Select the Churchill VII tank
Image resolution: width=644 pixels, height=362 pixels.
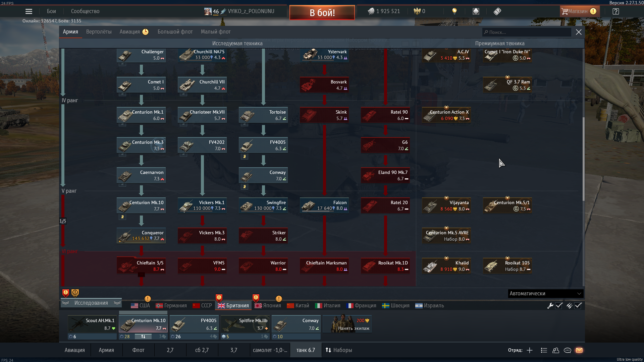click(202, 85)
